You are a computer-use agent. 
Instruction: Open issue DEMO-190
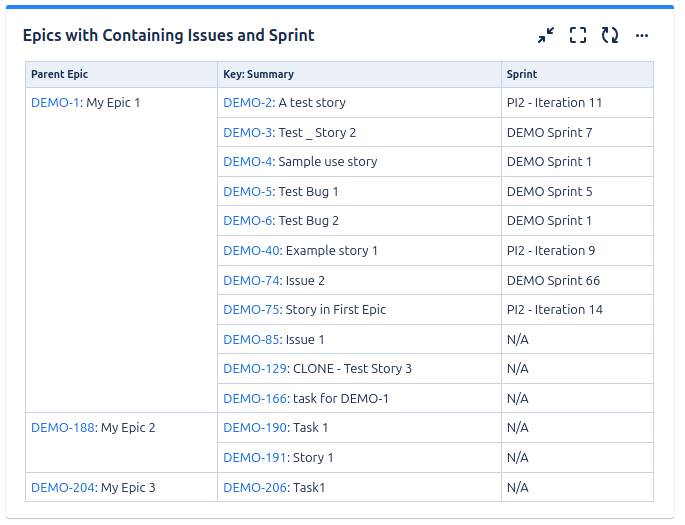(255, 428)
